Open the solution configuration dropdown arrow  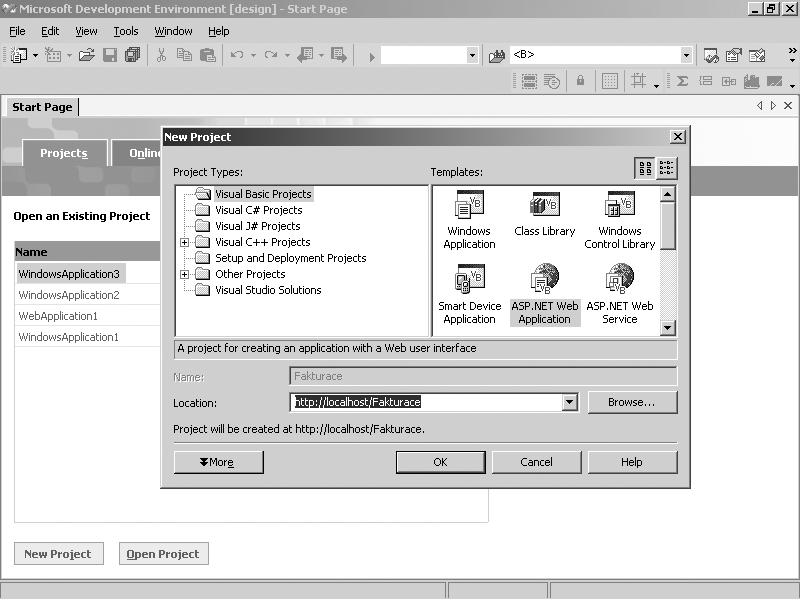(472, 55)
